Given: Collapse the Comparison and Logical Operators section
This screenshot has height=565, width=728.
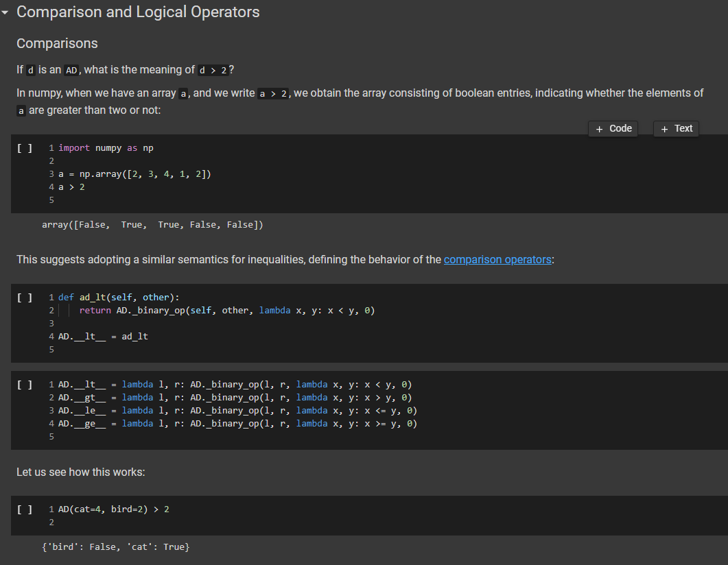Looking at the screenshot, I should click(5, 12).
